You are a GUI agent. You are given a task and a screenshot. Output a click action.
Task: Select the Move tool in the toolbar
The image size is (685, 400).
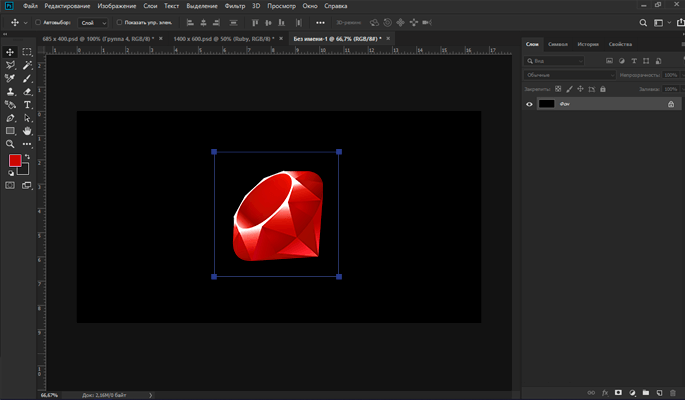pos(10,51)
